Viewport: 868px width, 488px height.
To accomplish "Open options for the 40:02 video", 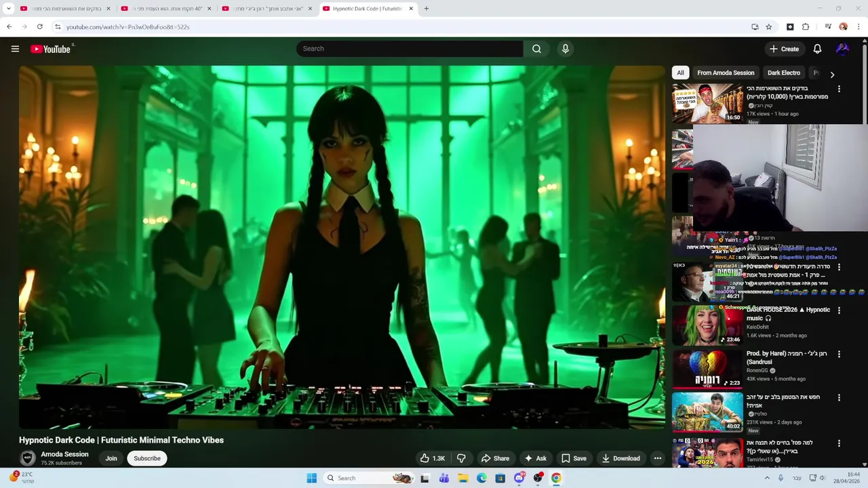I will point(839,398).
